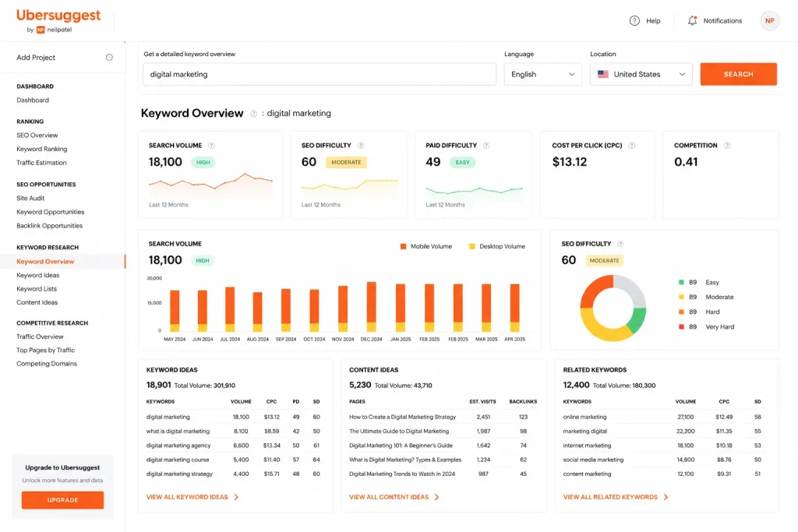Go to Content Ideas in sidebar
Viewport: 798px width, 532px height.
(x=37, y=303)
